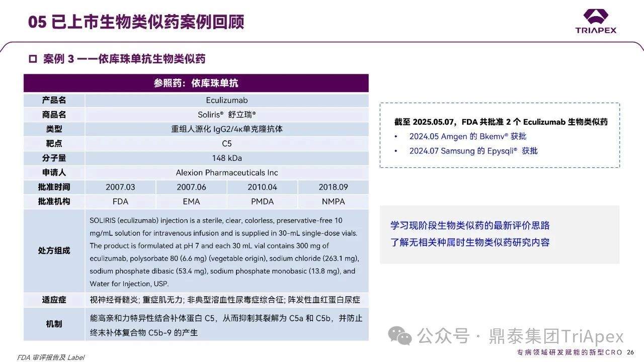Click the footer tagline '专病领域研发赋能的新型CRO'

(x=570, y=352)
